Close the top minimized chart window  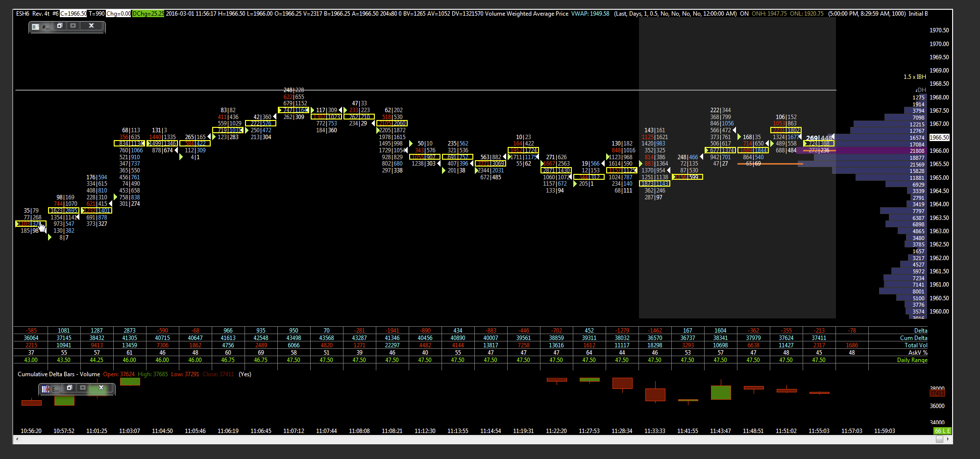tap(91, 25)
